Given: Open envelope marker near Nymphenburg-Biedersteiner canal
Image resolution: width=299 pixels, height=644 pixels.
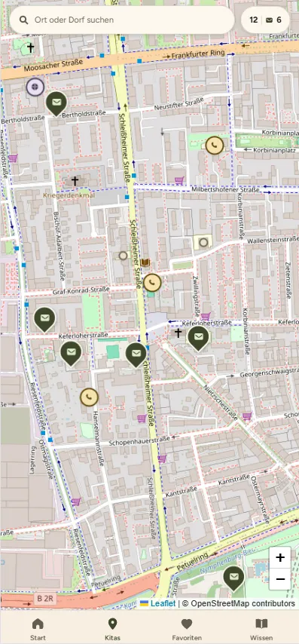Looking at the screenshot, I should coord(233,578).
